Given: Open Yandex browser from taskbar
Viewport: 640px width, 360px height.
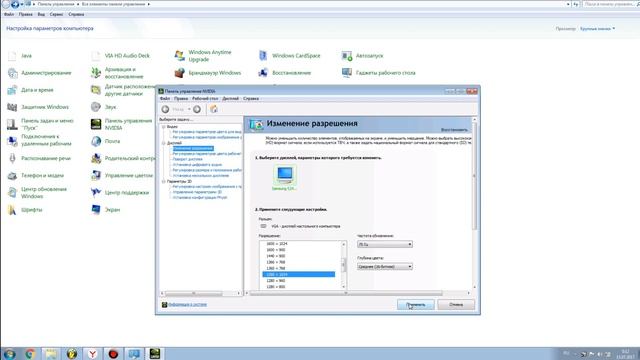Looking at the screenshot, I should [x=93, y=353].
